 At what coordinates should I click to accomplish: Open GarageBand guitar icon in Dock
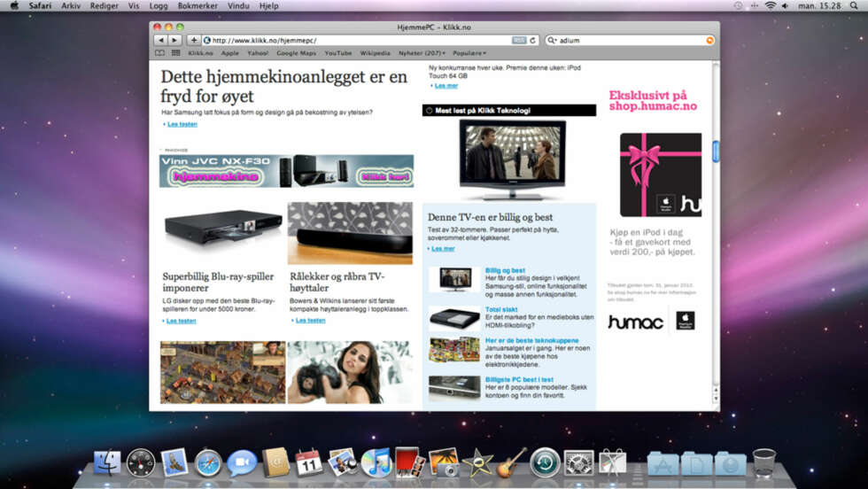[511, 462]
